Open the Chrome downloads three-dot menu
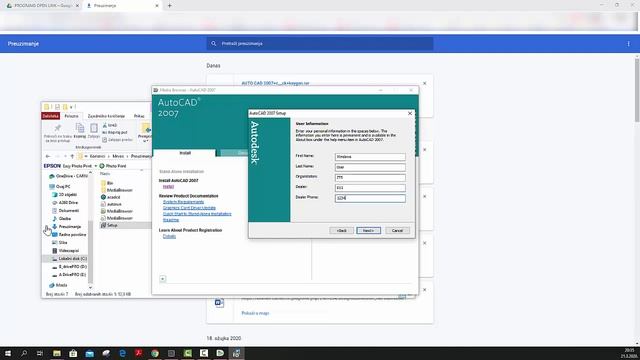Screen dimensions: 640x360 [x=629, y=44]
